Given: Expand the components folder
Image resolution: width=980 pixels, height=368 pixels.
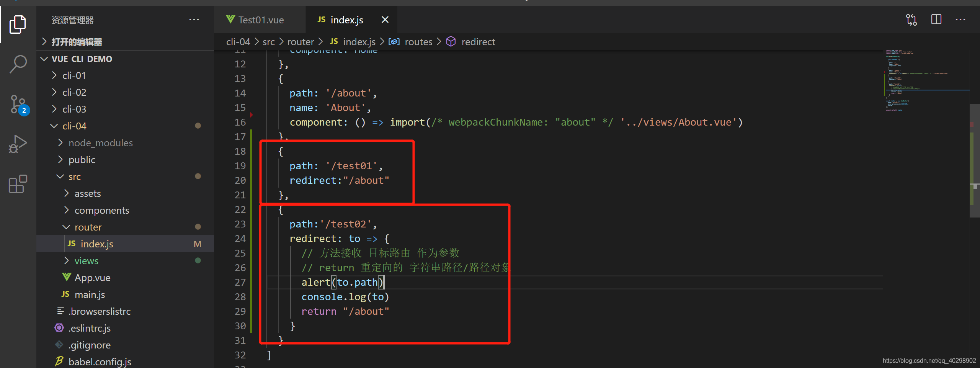Looking at the screenshot, I should pos(66,210).
